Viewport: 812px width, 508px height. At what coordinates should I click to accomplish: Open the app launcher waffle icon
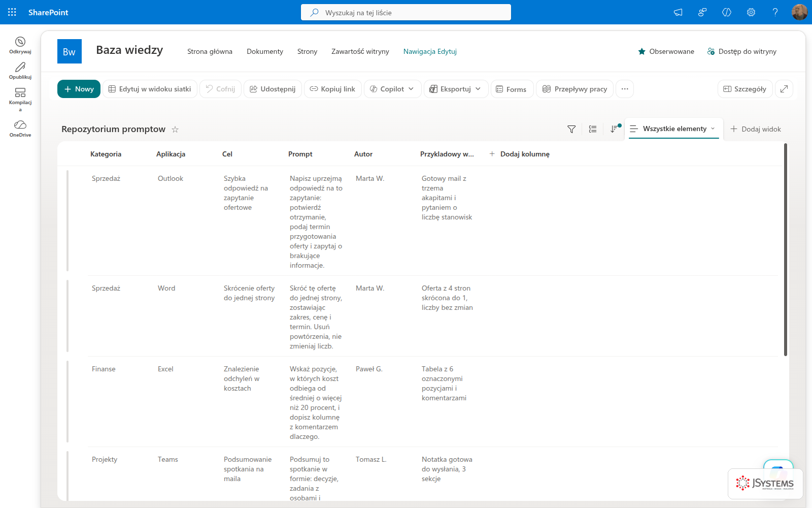[x=12, y=12]
